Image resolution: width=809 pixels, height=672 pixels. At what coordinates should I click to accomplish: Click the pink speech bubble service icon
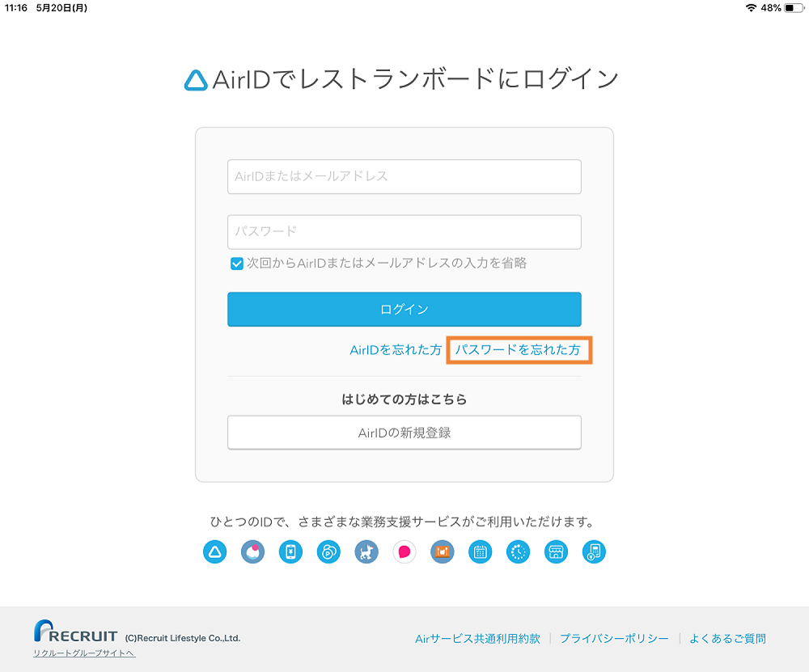(x=404, y=552)
